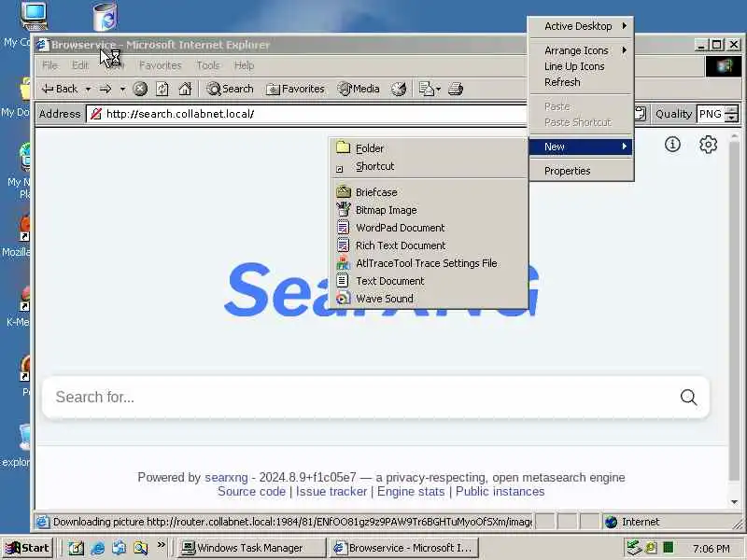Image resolution: width=747 pixels, height=560 pixels.
Task: Open the Tools menu
Action: (x=207, y=65)
